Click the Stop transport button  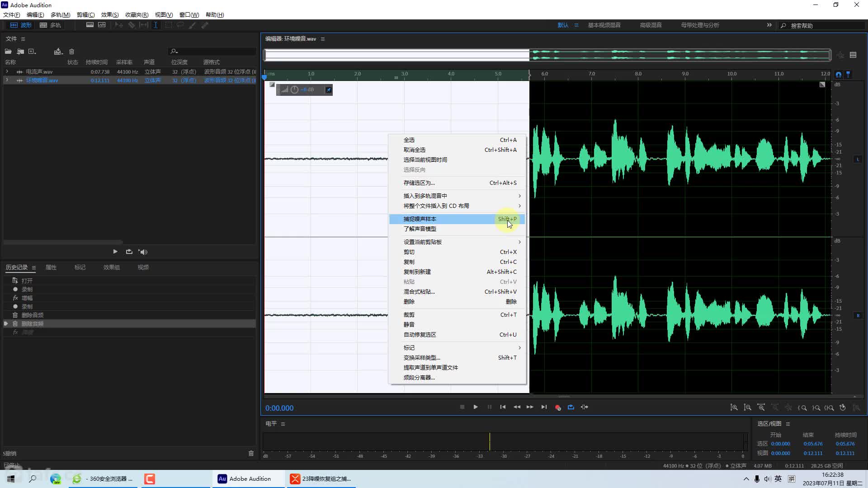coord(462,407)
